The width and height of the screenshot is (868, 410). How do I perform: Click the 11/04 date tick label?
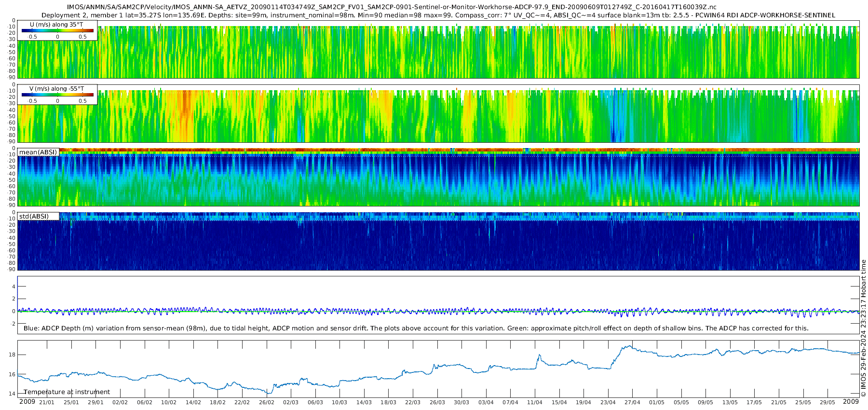coord(535,402)
